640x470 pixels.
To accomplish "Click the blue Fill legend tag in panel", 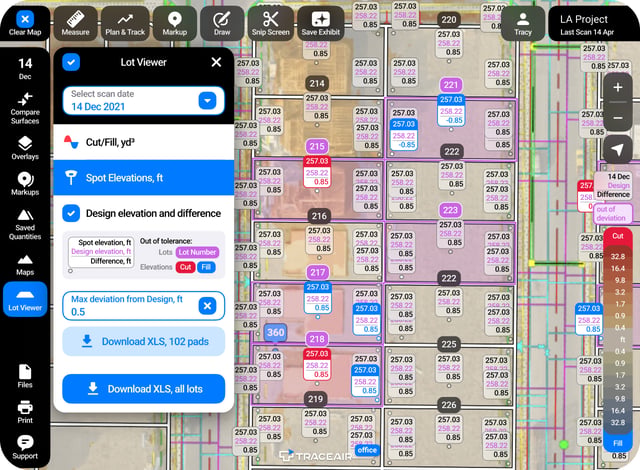I will click(206, 267).
